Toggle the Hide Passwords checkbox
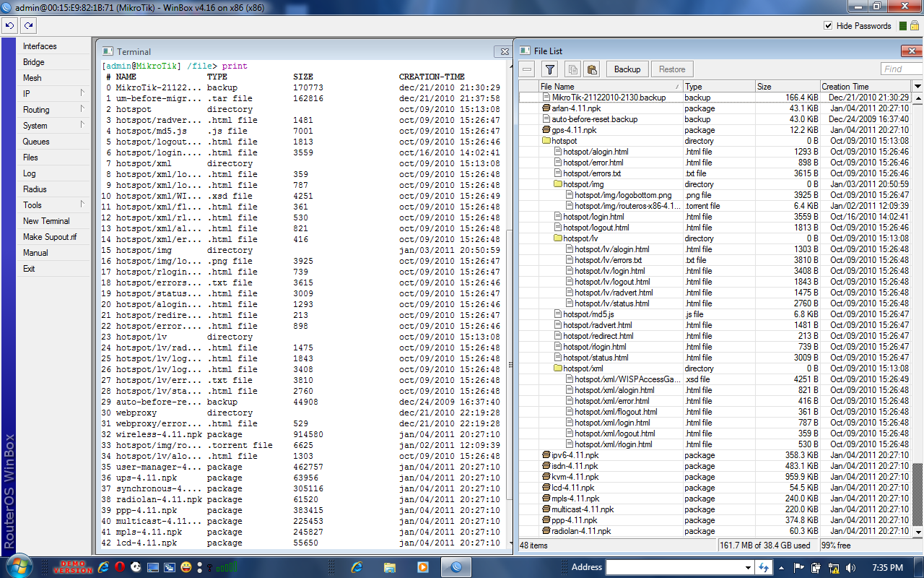Screen dimensions: 924x578 (829, 26)
